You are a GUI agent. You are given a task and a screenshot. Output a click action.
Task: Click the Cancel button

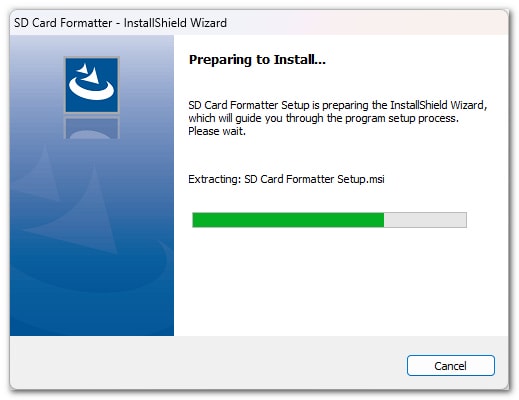(450, 366)
